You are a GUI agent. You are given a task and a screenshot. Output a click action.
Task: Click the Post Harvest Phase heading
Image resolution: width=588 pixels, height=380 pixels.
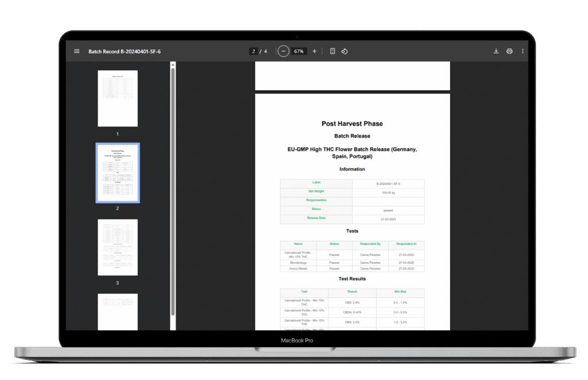tap(352, 124)
